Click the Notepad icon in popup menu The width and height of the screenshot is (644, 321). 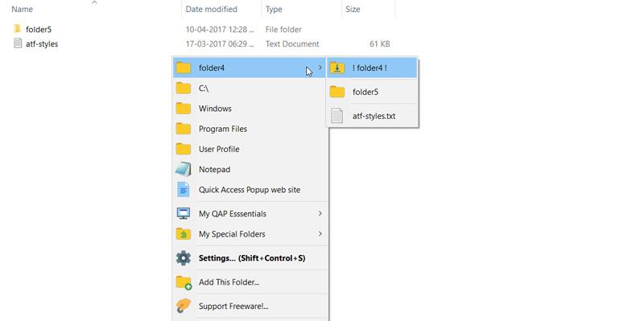point(184,169)
